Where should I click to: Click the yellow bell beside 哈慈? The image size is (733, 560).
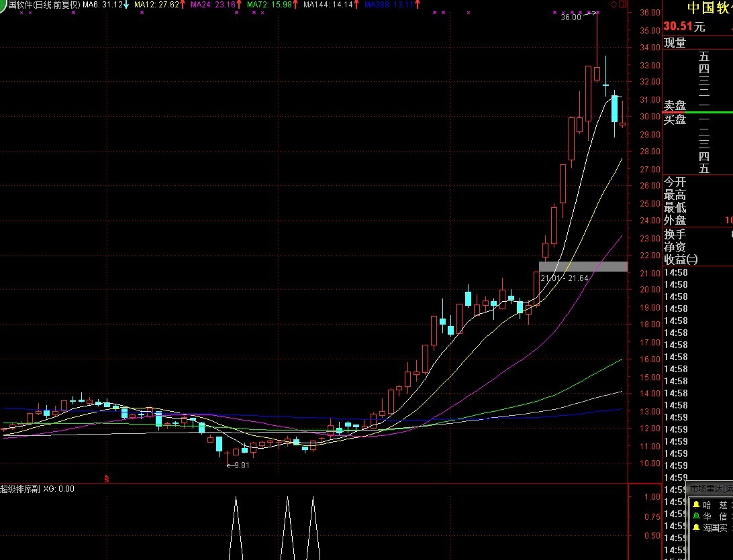(696, 504)
